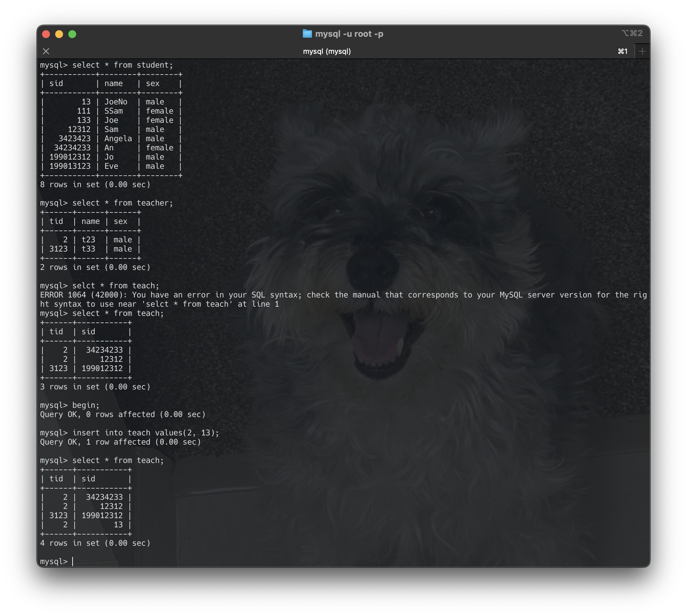
Task: Click the row containing Angela
Action: pyautogui.click(x=118, y=139)
